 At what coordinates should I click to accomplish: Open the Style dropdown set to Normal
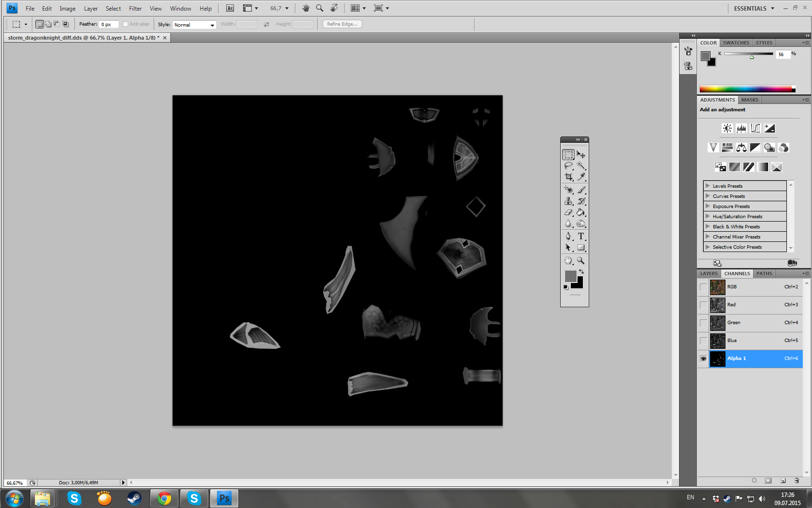194,25
